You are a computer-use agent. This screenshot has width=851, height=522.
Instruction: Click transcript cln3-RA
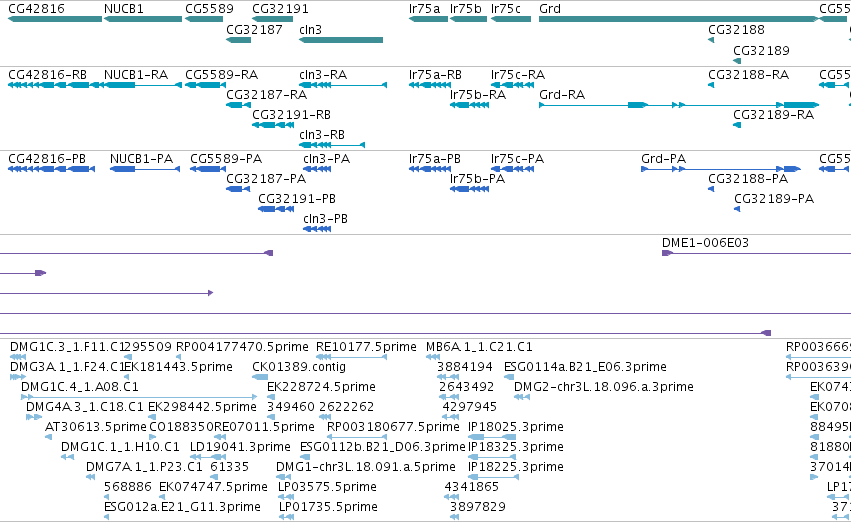click(343, 85)
